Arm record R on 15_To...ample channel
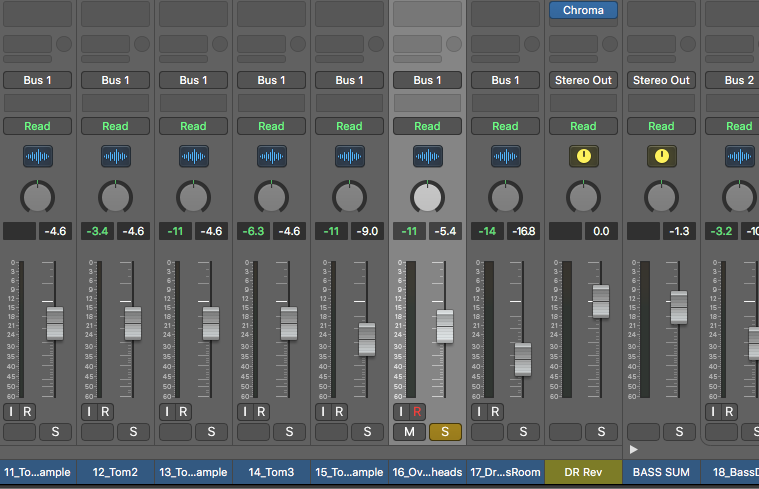This screenshot has height=489, width=759. 339,412
